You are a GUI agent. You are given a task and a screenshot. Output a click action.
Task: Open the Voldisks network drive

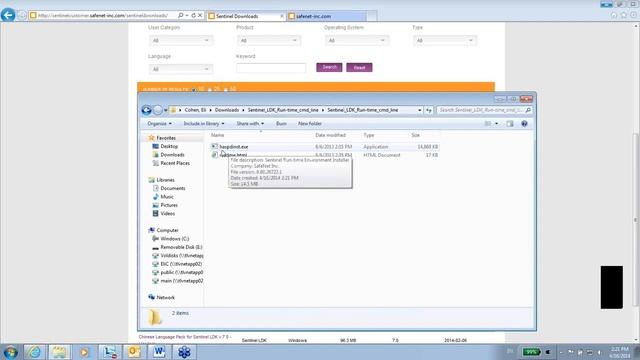click(182, 256)
